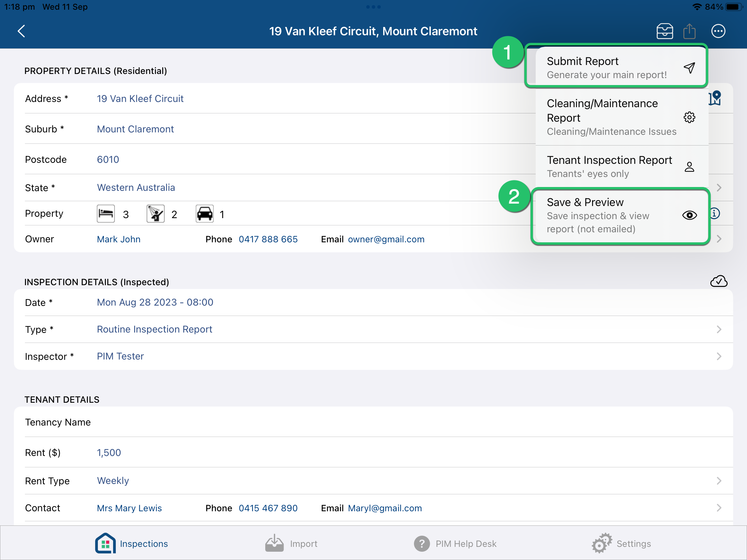Tap the map location pin icon
747x560 pixels.
715,99
